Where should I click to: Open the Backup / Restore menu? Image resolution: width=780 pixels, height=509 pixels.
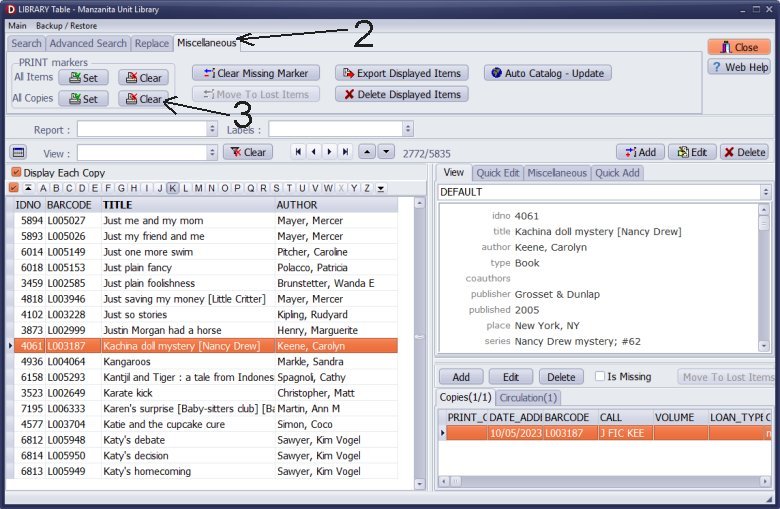tap(66, 26)
